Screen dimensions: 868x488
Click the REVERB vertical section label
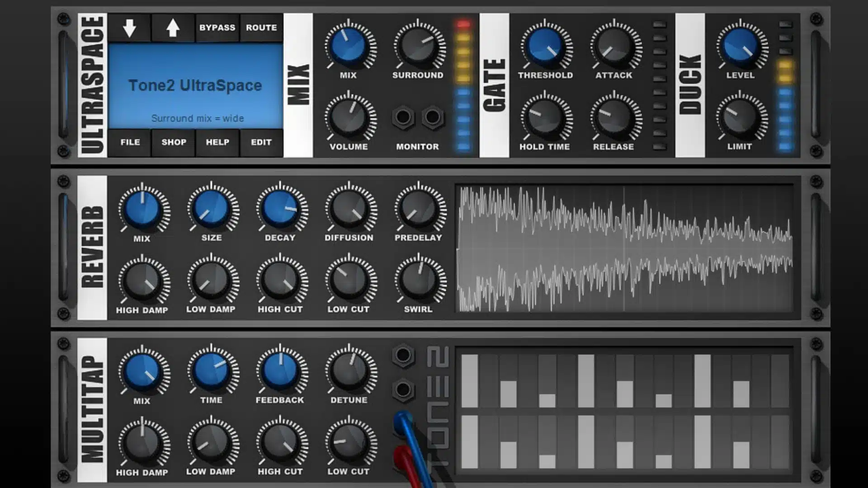point(92,248)
